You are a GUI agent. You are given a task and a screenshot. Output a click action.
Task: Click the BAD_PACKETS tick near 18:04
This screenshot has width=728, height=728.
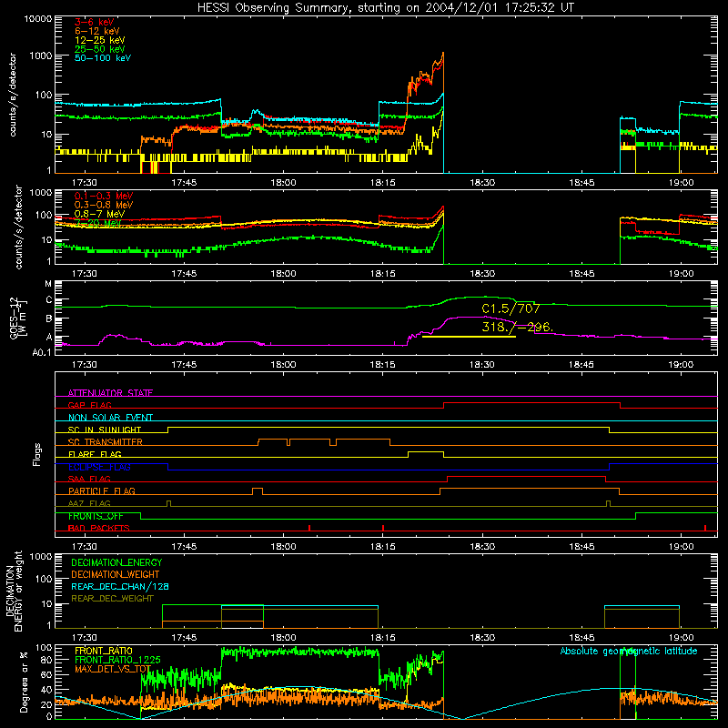click(x=309, y=528)
